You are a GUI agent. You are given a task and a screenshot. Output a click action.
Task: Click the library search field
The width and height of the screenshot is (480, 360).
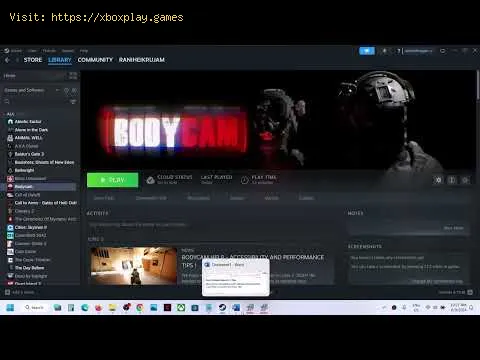[x=35, y=101]
